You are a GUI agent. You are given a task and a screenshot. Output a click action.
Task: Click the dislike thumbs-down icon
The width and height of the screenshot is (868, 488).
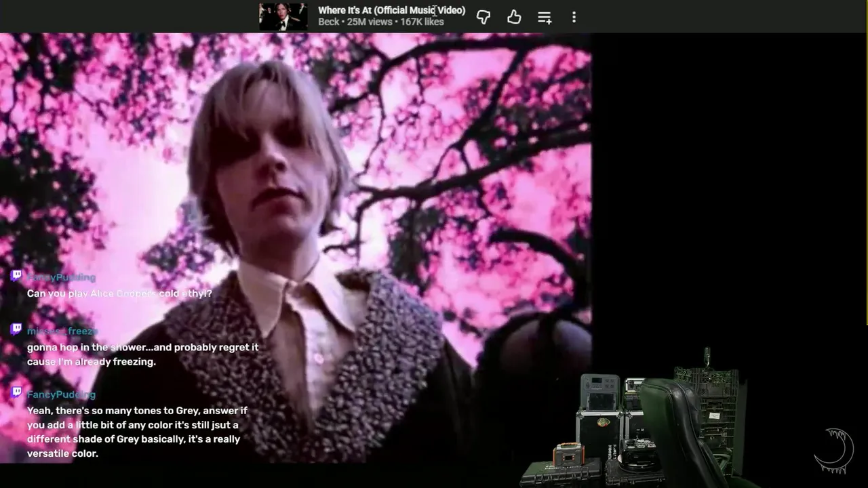484,17
